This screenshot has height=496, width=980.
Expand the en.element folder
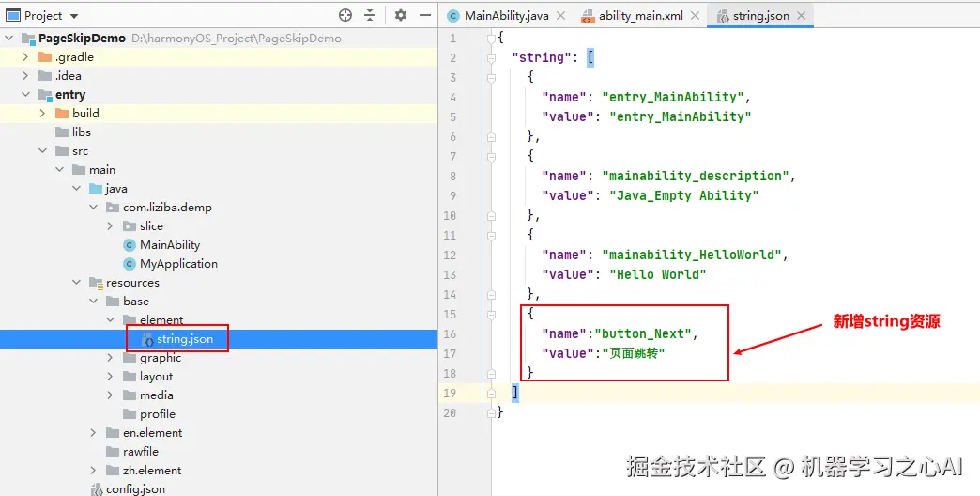point(93,433)
